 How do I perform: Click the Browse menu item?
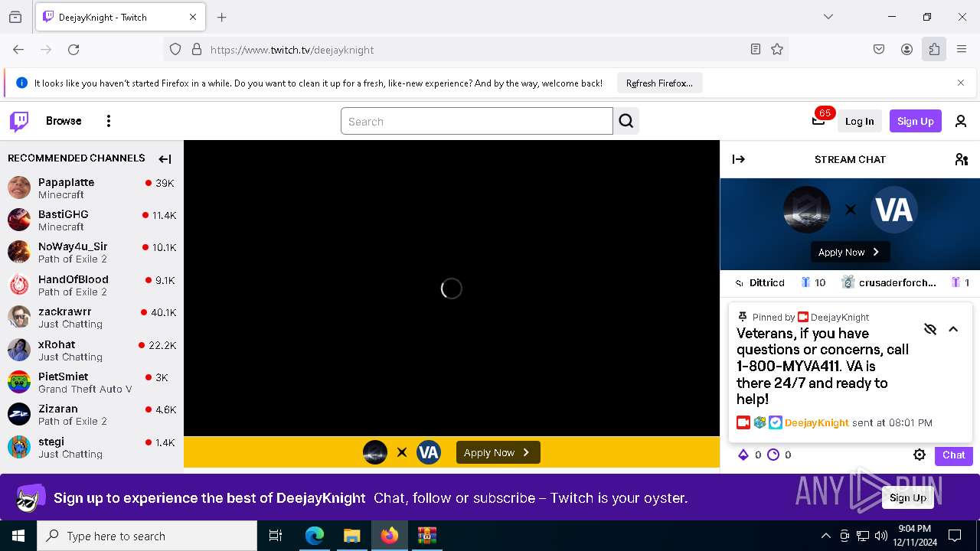pos(64,121)
